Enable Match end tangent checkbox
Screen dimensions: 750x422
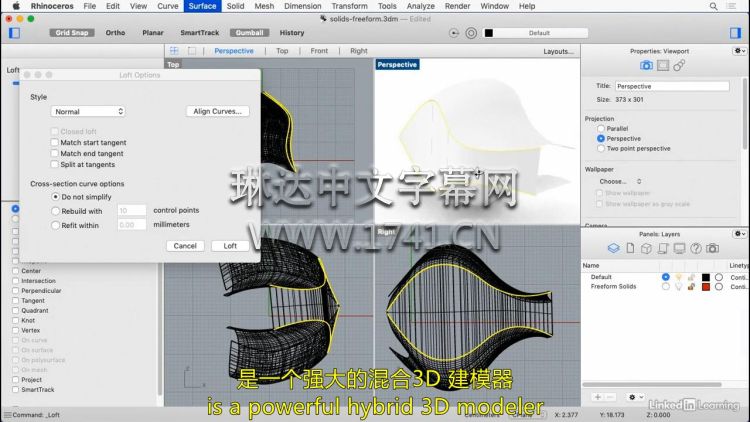tap(55, 154)
